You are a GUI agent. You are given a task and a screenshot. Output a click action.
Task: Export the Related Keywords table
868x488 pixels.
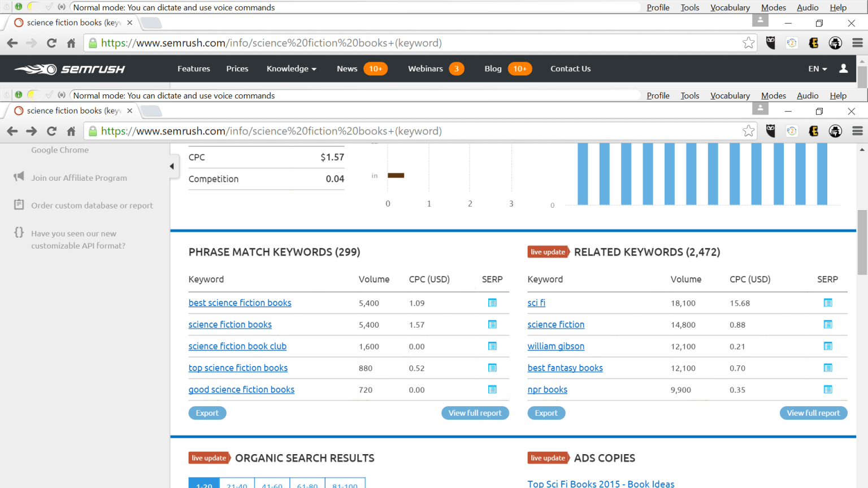click(546, 413)
